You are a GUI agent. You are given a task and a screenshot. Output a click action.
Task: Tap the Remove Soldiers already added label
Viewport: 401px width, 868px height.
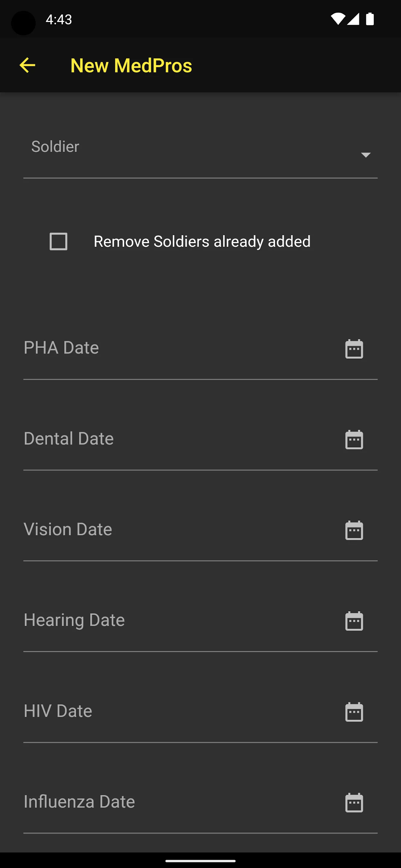tap(202, 241)
